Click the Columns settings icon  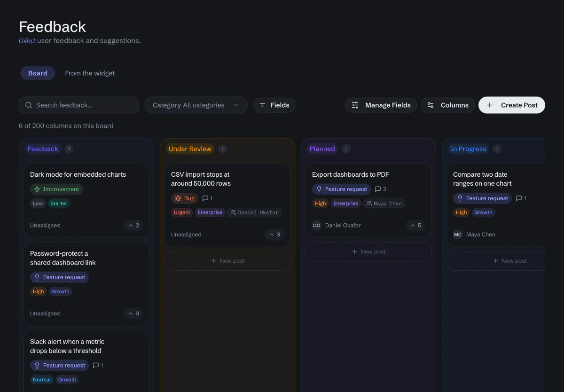tap(431, 105)
